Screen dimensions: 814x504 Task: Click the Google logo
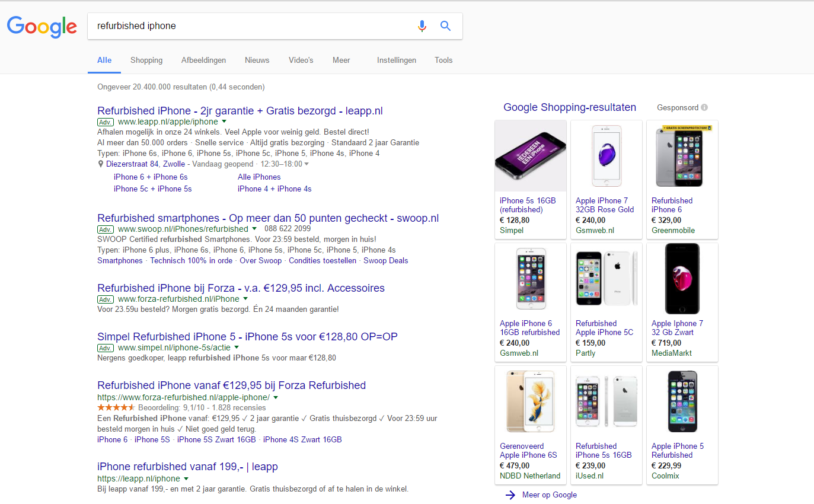click(x=42, y=26)
